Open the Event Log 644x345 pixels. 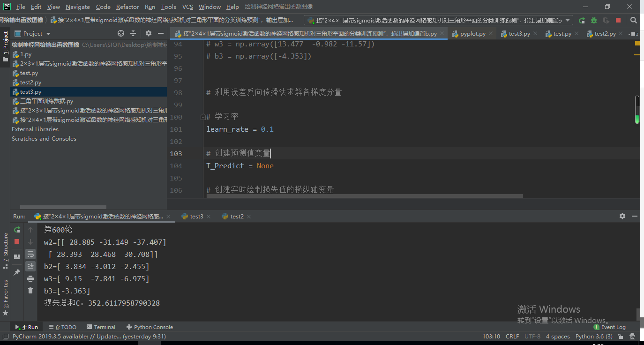(x=610, y=327)
